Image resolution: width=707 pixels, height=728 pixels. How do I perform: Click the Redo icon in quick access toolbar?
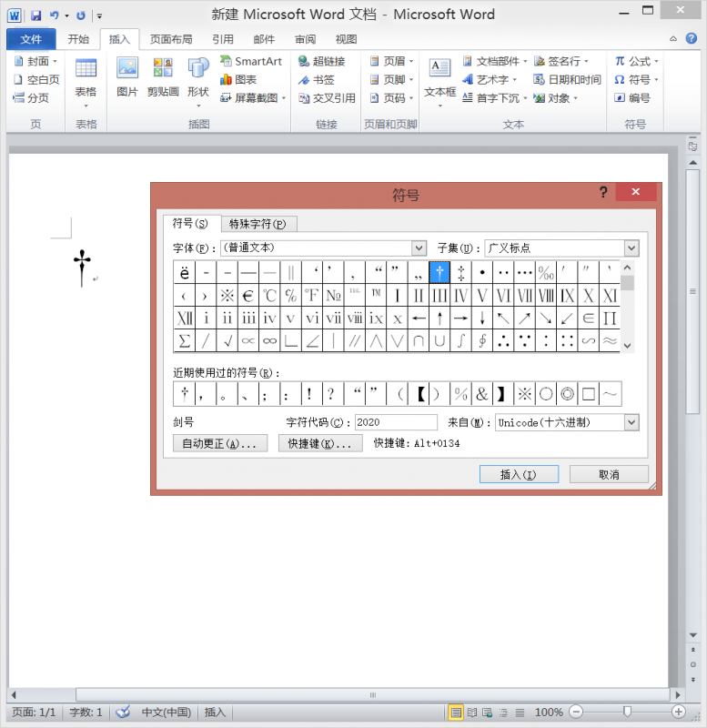pos(81,15)
